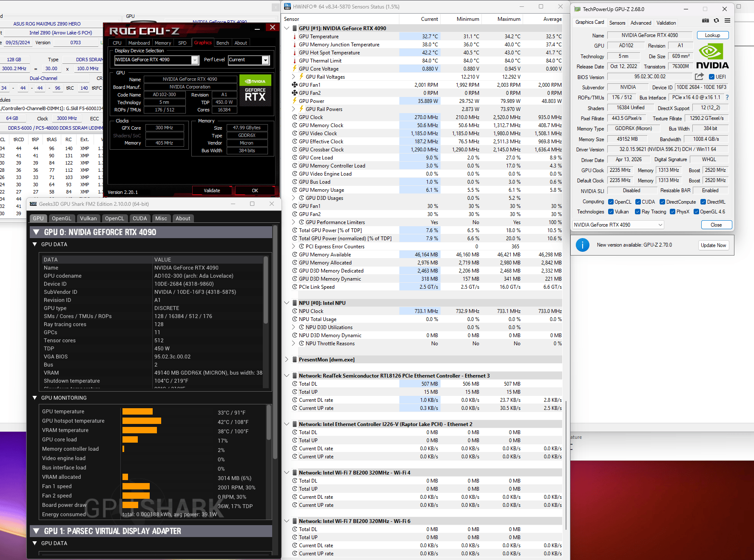Click the GPU Shark title bar app icon

(33, 204)
